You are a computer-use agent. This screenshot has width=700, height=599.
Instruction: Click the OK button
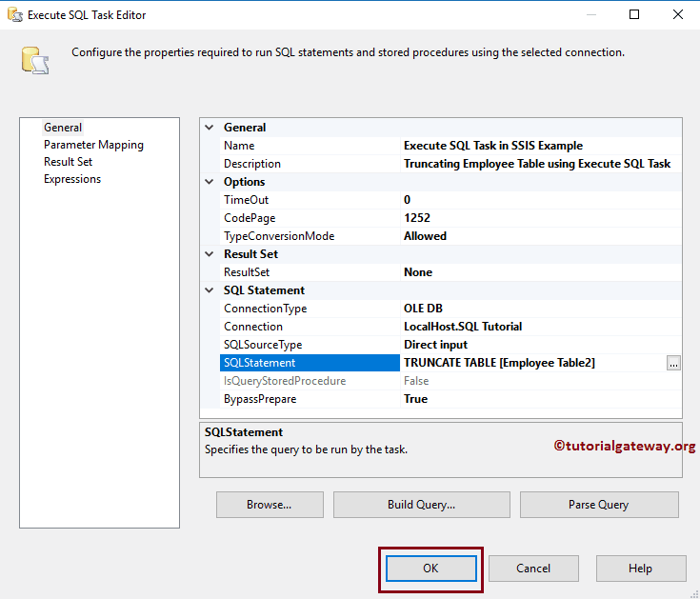click(430, 569)
